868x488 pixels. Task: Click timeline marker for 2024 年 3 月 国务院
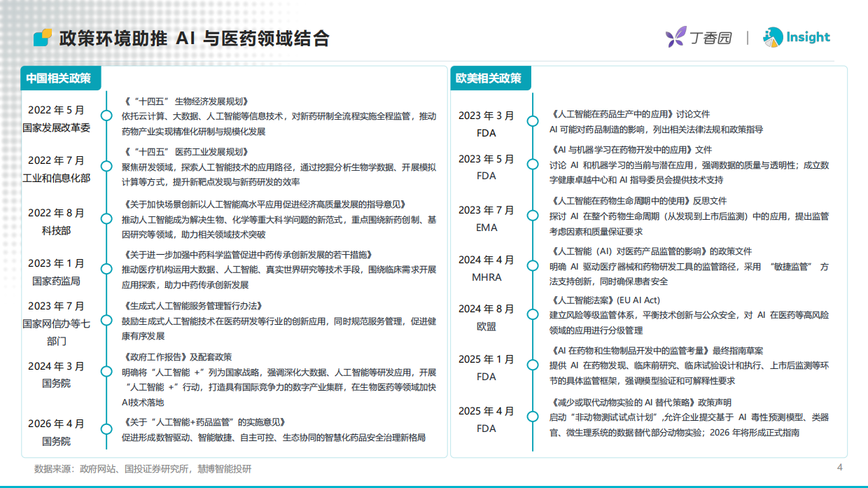[106, 372]
